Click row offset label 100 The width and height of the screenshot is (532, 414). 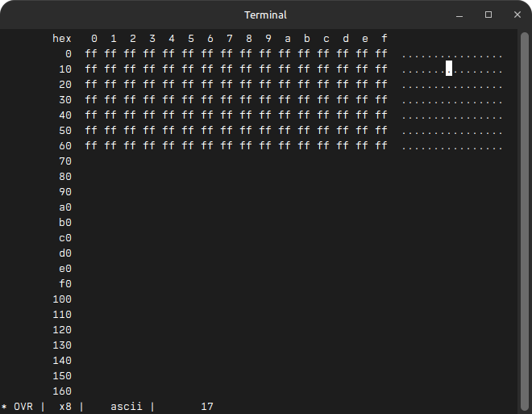click(x=62, y=299)
